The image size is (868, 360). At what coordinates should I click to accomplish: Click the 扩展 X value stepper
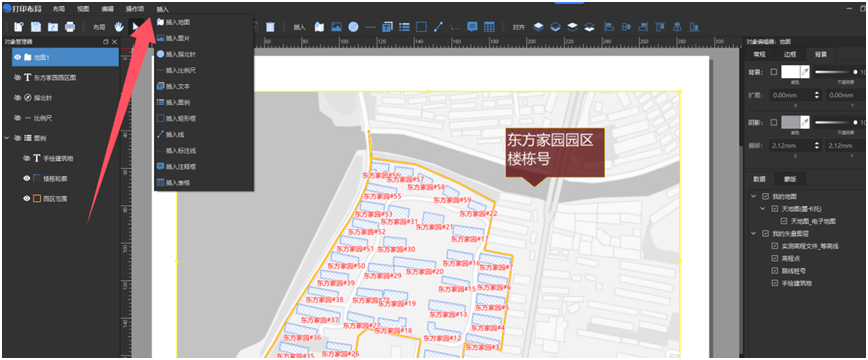point(817,95)
